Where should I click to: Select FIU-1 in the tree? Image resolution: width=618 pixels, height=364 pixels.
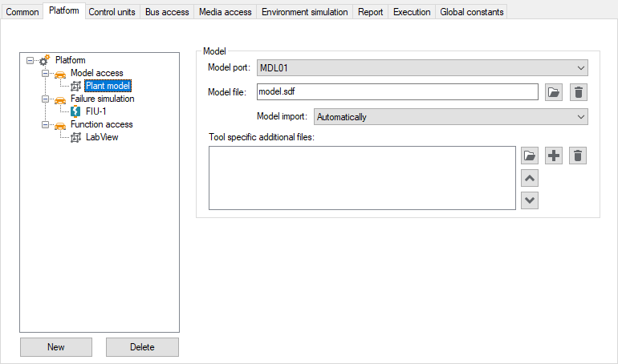coord(96,111)
